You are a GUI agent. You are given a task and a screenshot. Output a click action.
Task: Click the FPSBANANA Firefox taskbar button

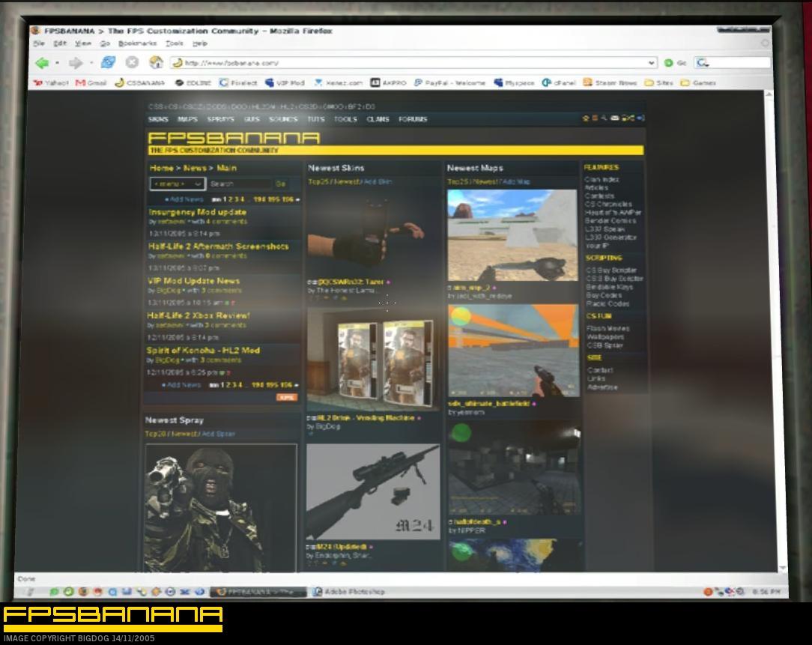pyautogui.click(x=258, y=591)
